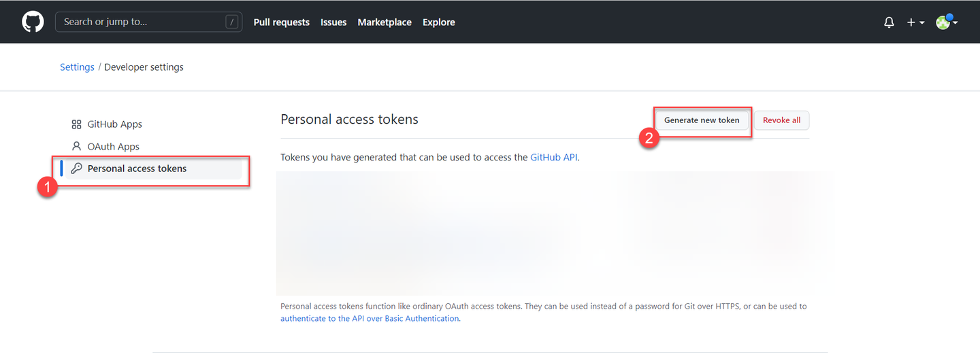Click the Personal access tokens heading
The image size is (980, 363).
[x=349, y=120]
